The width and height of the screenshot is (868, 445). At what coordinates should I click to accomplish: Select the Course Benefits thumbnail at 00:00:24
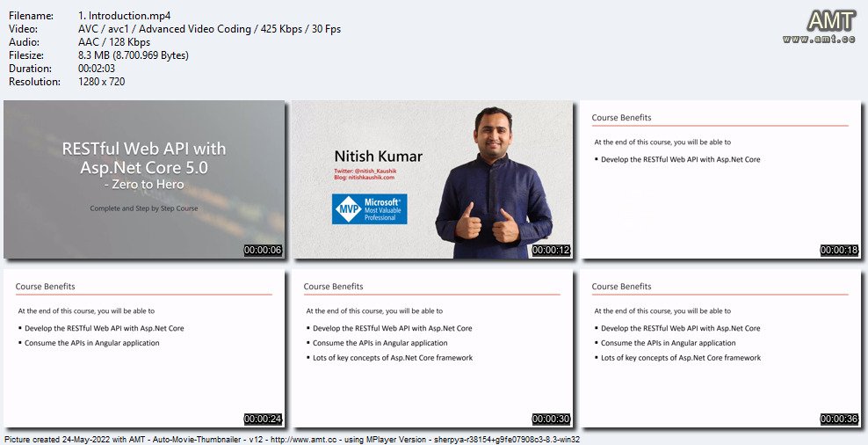tap(144, 348)
